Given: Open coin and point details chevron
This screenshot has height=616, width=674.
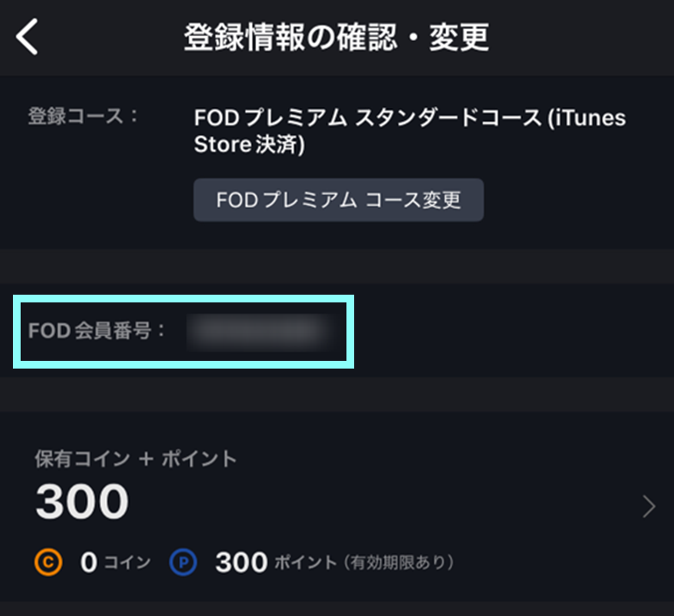Looking at the screenshot, I should 649,508.
